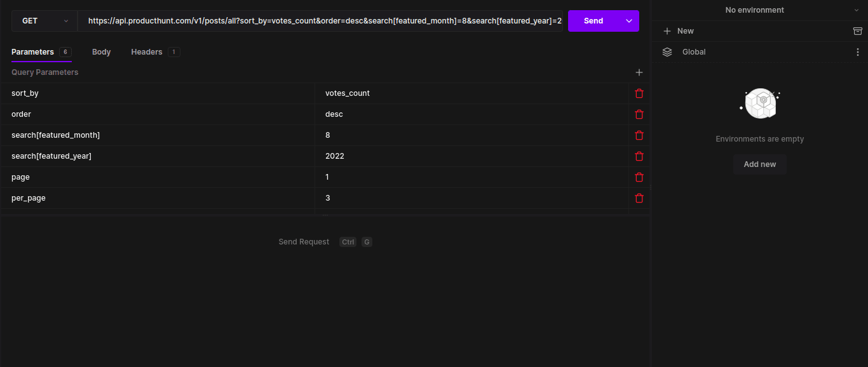Delete the search[featured_month] parameter

[x=639, y=135]
